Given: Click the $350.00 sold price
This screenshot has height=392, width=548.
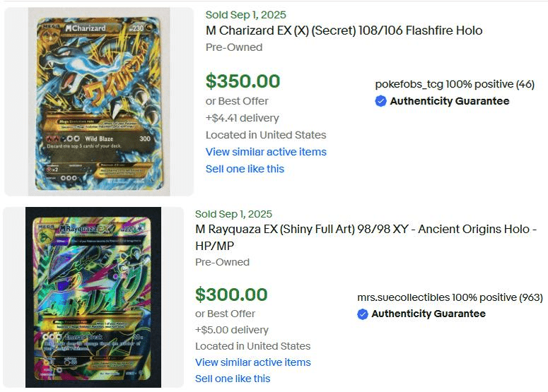Looking at the screenshot, I should coord(243,81).
